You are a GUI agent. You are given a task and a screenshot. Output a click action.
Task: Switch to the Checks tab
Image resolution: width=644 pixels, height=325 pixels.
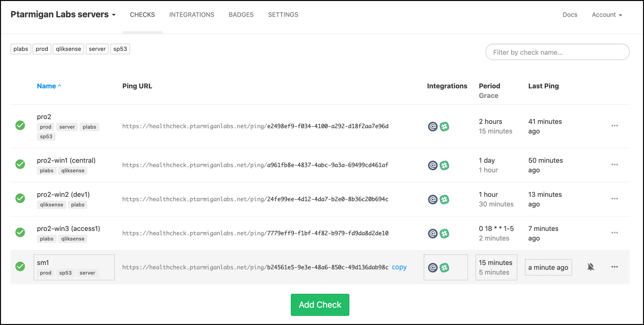point(142,15)
